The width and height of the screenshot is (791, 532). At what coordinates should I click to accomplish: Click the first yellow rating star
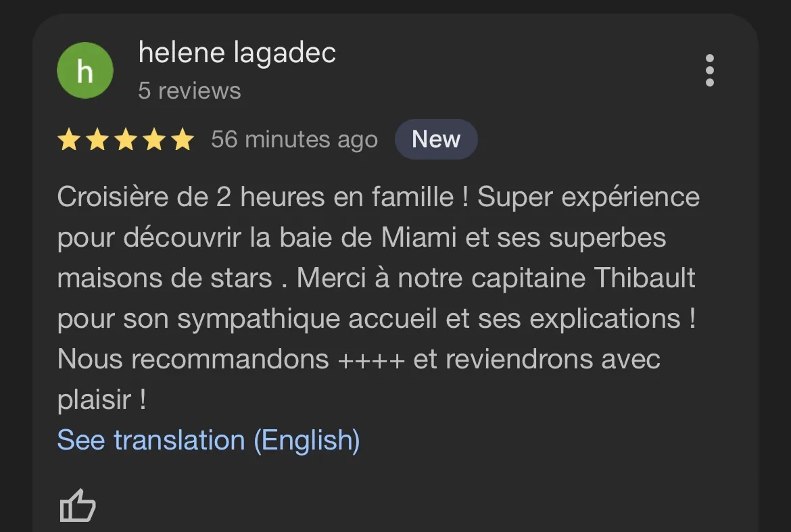click(68, 140)
